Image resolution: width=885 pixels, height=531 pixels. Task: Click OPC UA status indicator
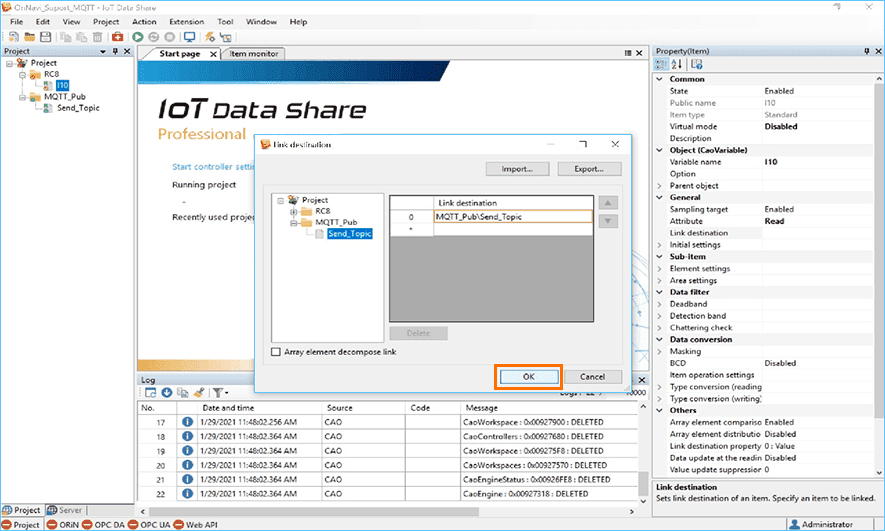point(149,524)
